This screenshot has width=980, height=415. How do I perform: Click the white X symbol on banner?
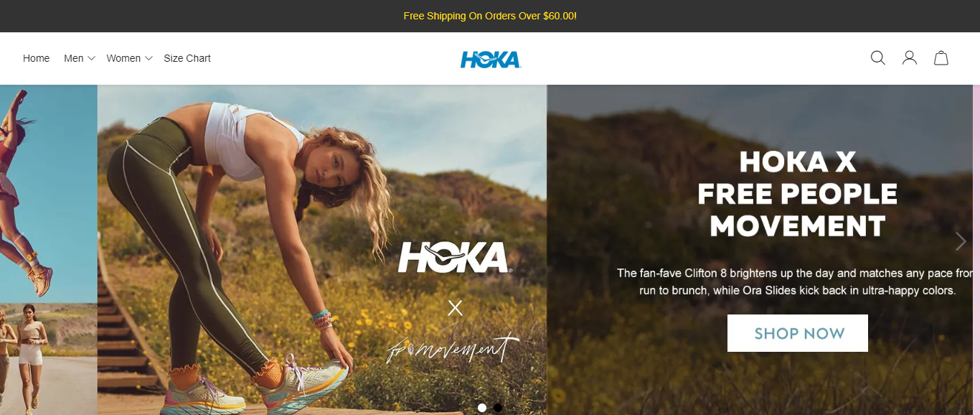[x=455, y=308]
